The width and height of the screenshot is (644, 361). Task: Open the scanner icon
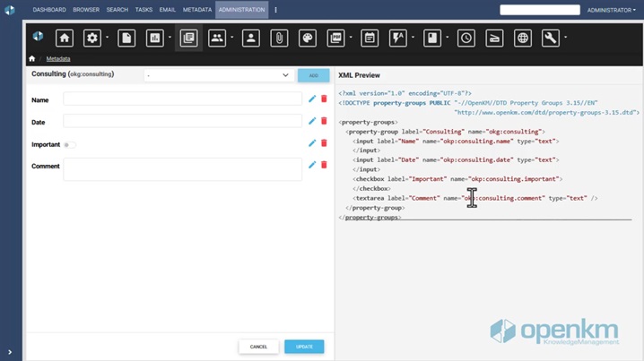click(494, 39)
